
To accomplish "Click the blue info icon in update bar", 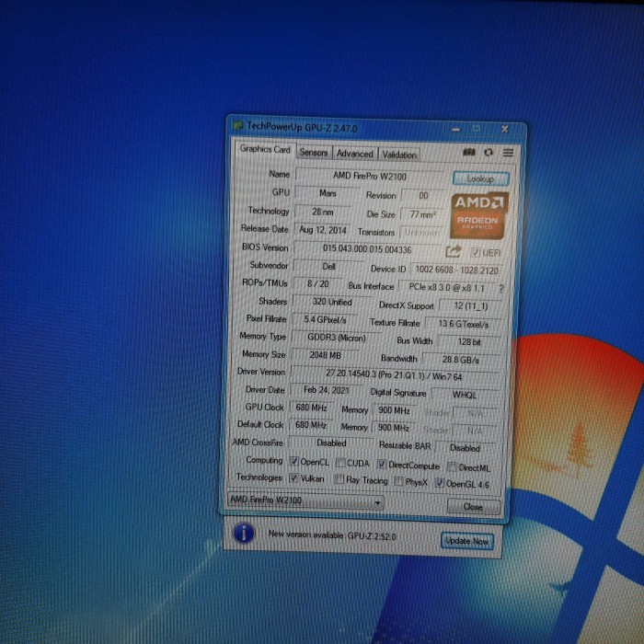I will click(244, 534).
